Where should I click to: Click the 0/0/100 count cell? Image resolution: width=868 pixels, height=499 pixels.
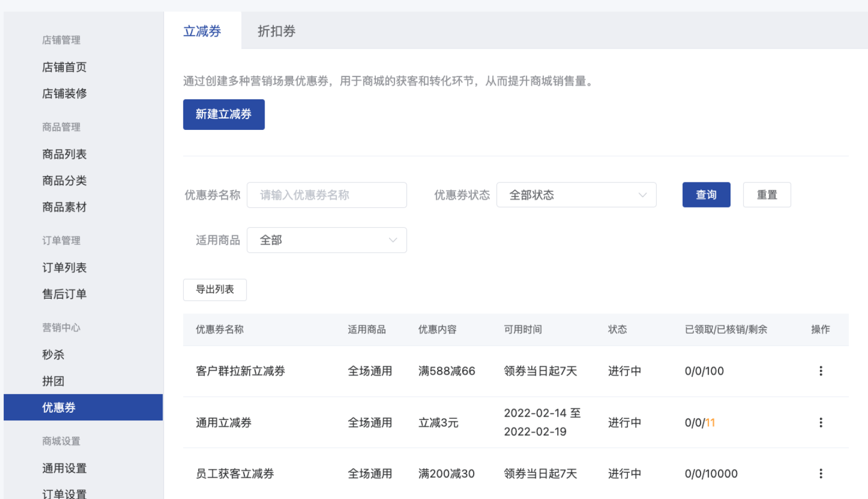[704, 371]
